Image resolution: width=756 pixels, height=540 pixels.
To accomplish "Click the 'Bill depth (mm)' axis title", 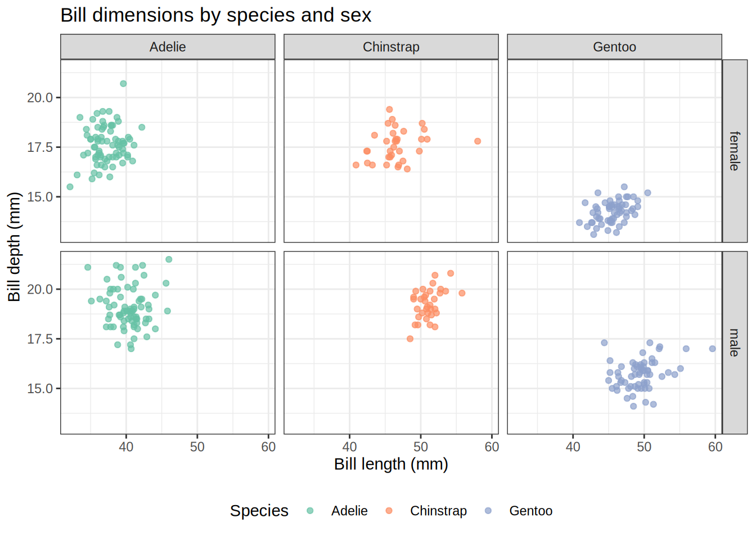I will [14, 246].
